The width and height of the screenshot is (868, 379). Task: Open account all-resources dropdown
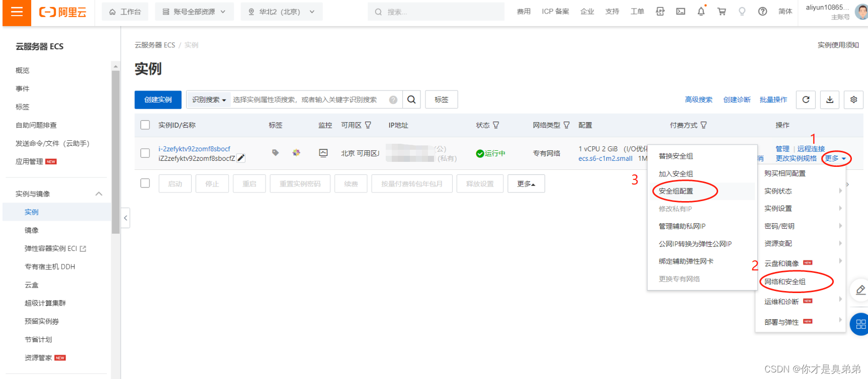[x=194, y=12]
